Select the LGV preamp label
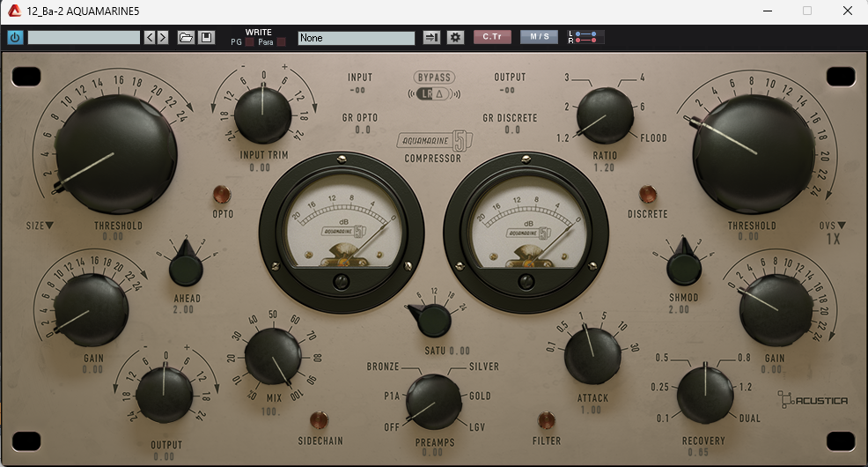This screenshot has width=868, height=467. (477, 427)
